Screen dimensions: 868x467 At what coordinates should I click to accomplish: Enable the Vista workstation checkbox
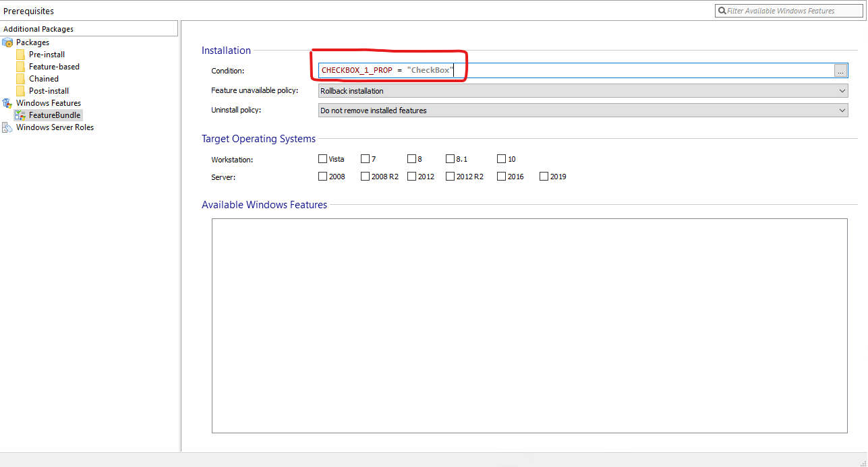(x=322, y=159)
